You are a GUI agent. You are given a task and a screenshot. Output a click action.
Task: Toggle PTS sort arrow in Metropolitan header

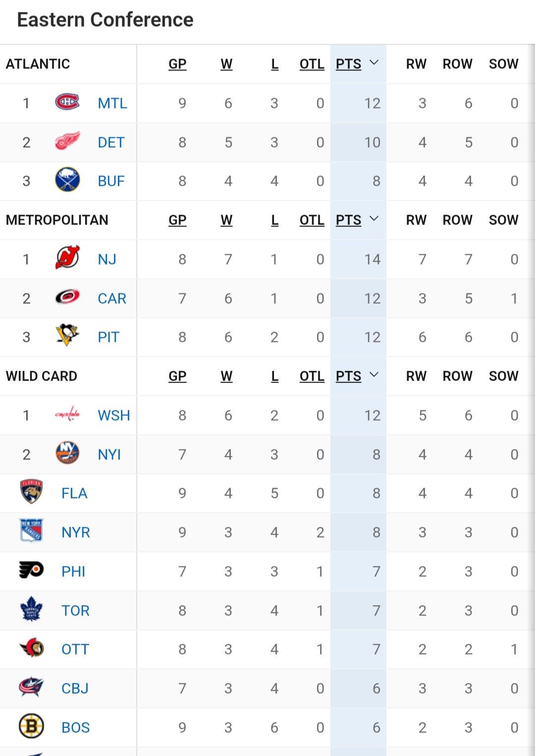[374, 219]
